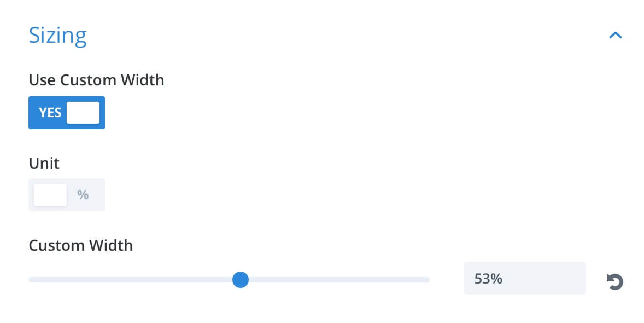
Task: Click the Use Custom Width label
Action: pos(97,80)
